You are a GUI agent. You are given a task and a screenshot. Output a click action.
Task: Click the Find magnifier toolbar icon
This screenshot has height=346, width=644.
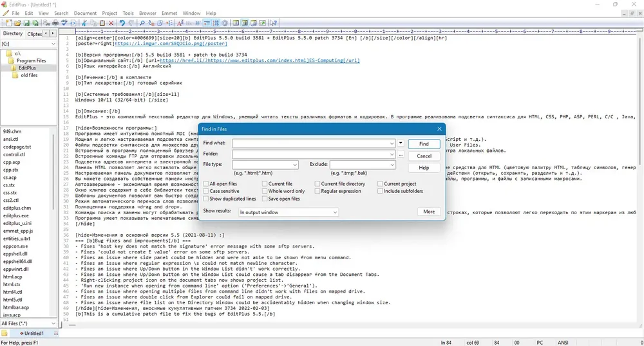click(x=142, y=23)
